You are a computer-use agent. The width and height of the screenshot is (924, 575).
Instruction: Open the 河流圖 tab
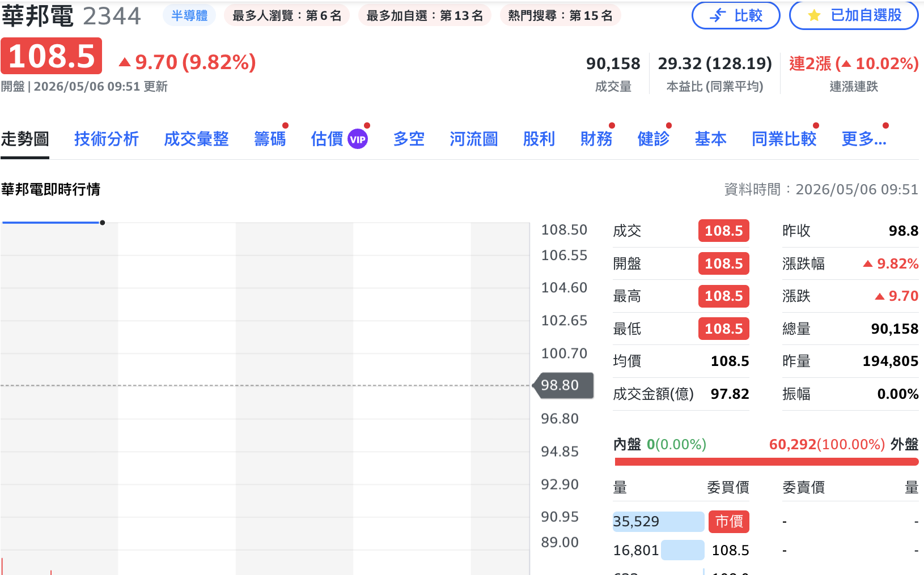click(x=474, y=139)
